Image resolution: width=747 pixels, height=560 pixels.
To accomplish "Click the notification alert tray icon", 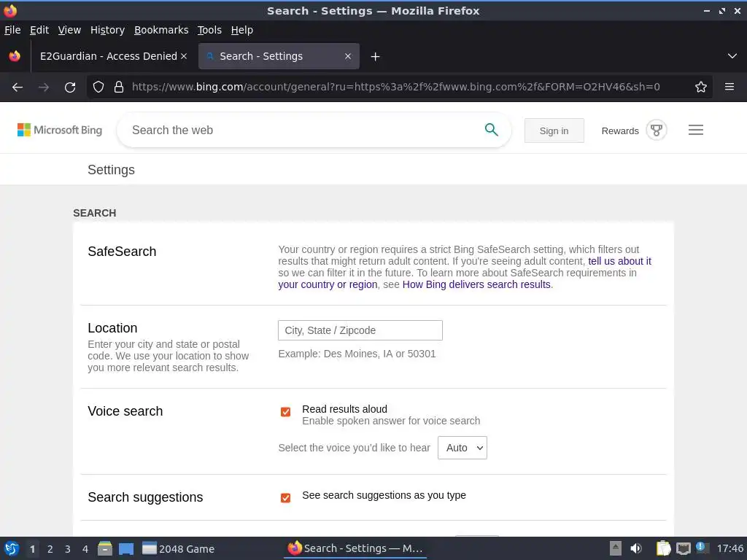I will (x=701, y=548).
